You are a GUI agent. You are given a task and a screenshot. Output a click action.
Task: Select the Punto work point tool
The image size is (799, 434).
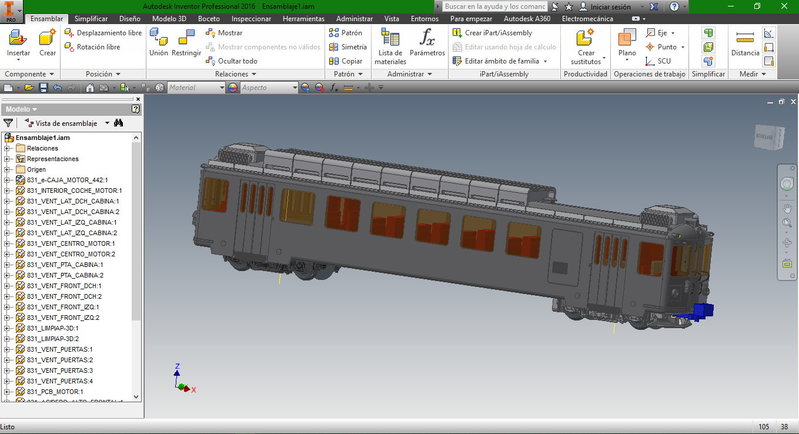coord(665,47)
